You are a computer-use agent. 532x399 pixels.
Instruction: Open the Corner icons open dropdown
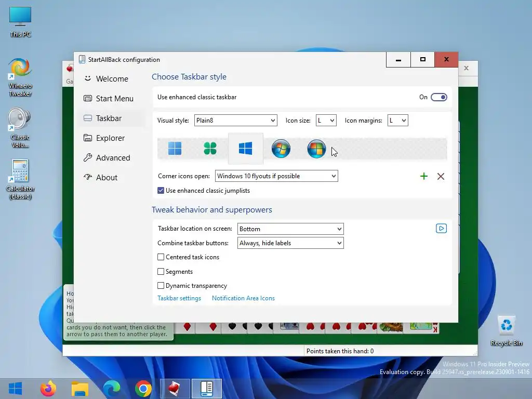276,176
